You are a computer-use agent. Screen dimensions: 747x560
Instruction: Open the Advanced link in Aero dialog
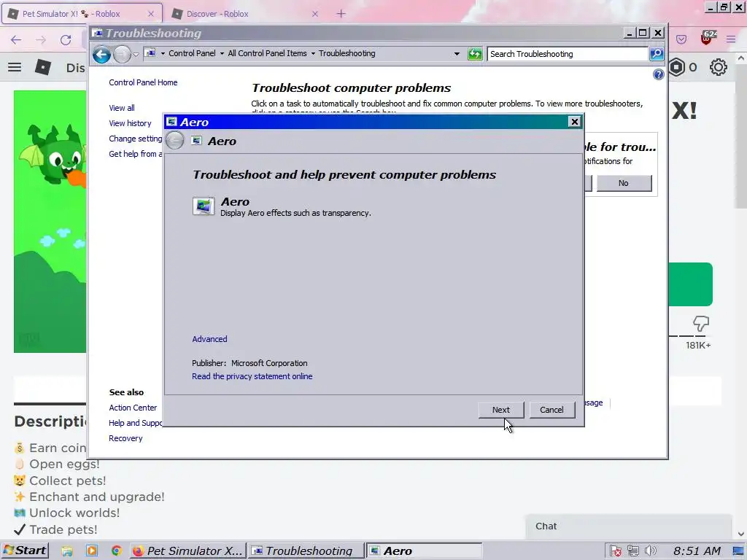click(x=209, y=339)
